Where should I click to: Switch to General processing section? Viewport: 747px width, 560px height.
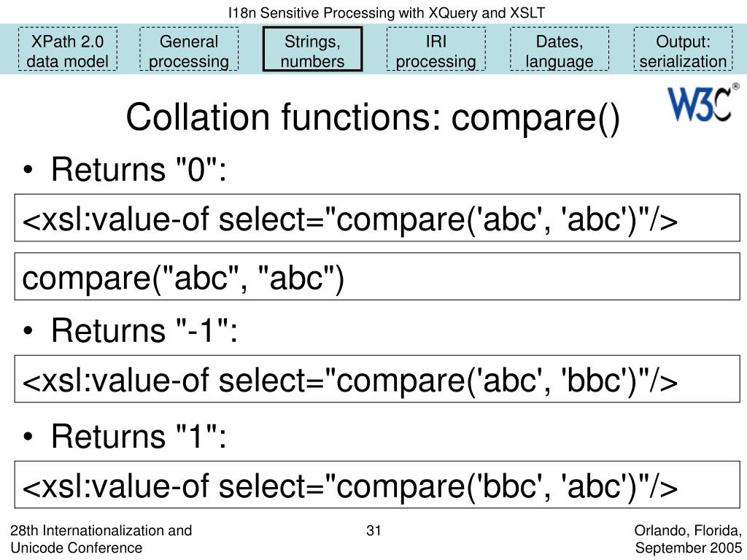tap(189, 49)
